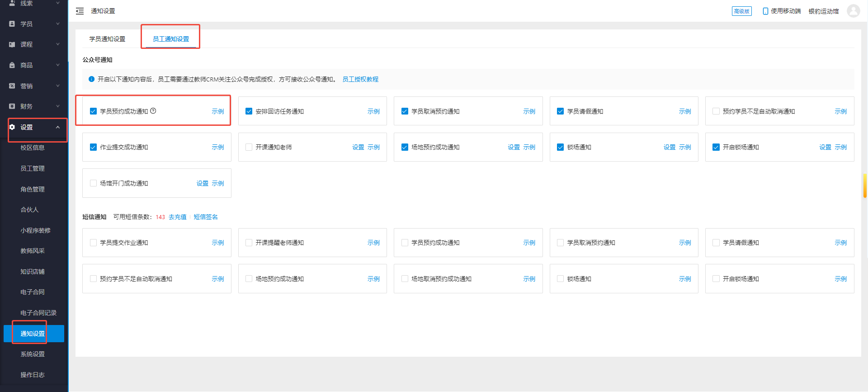This screenshot has width=868, height=392.
Task: Click 使用移动端 in header
Action: click(x=786, y=11)
